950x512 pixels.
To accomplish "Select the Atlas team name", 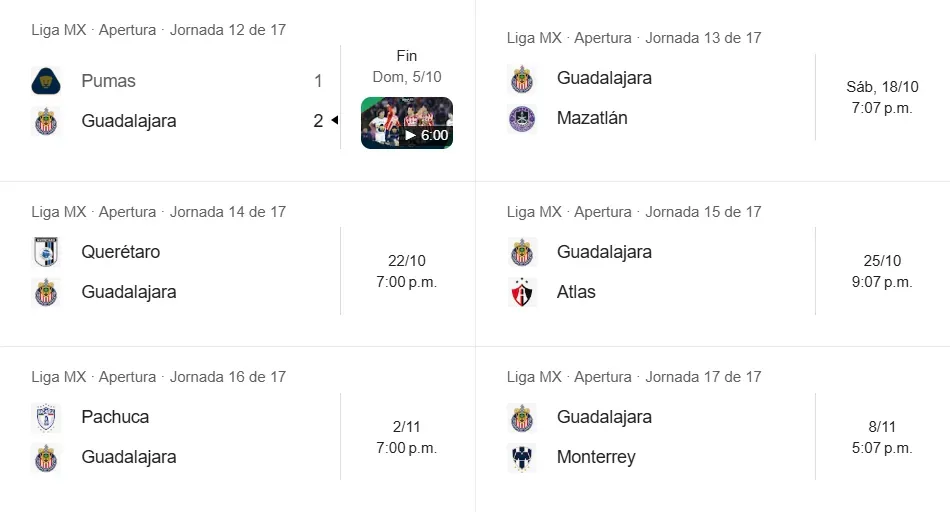I will [576, 292].
